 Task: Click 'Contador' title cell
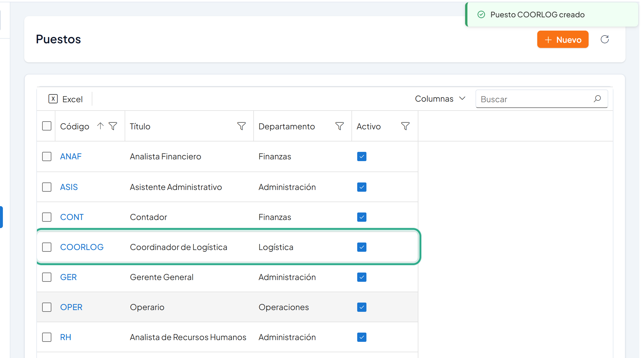click(x=148, y=217)
